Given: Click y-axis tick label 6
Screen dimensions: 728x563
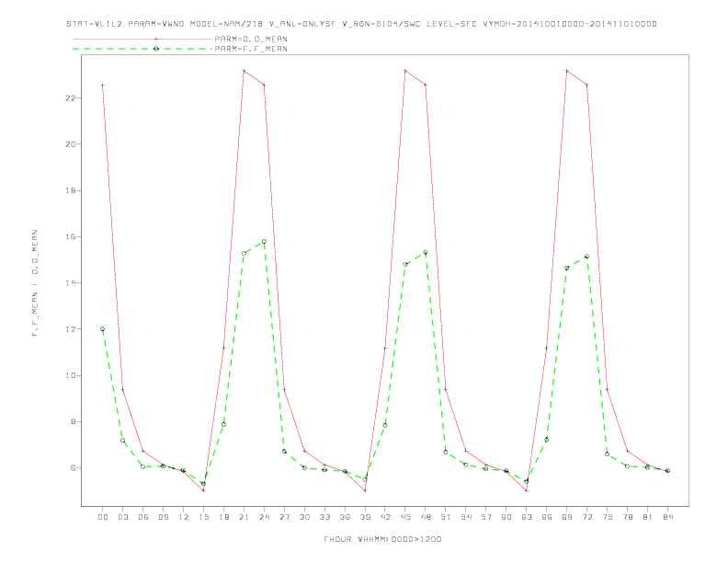Looking at the screenshot, I should [74, 467].
